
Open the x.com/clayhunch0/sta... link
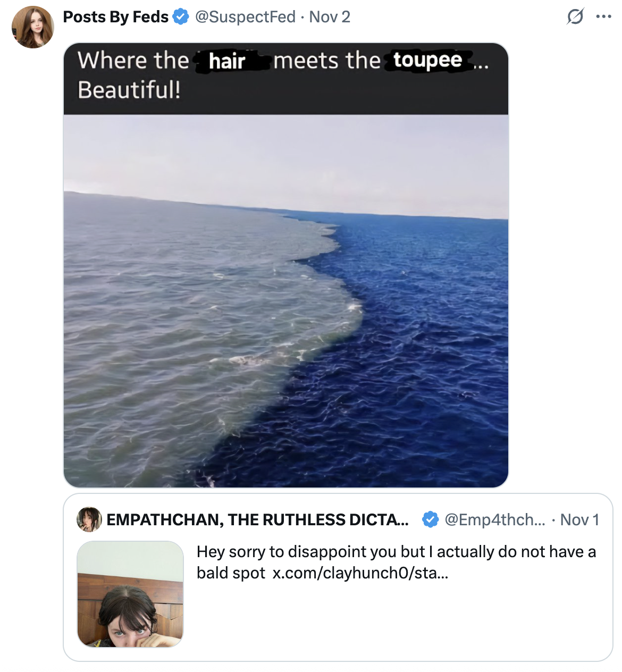[360, 573]
